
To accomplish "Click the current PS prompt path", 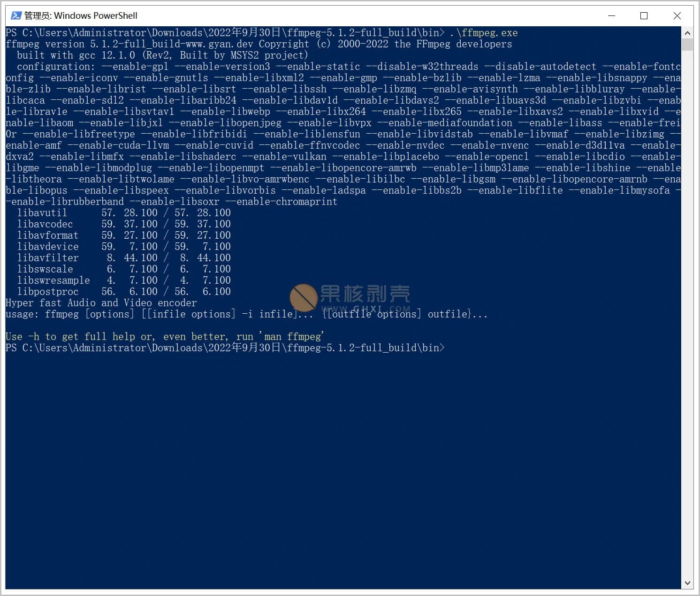I will [x=224, y=348].
